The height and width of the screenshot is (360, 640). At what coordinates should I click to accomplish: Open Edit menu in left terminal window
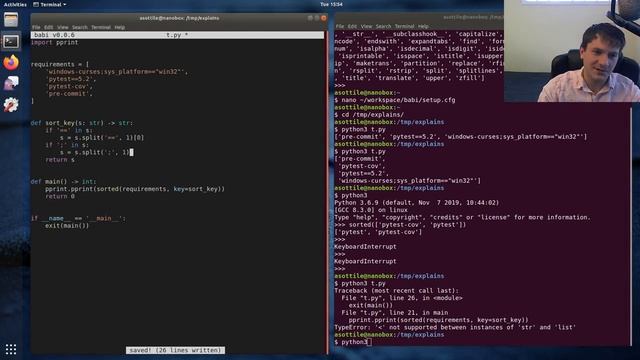(49, 27)
